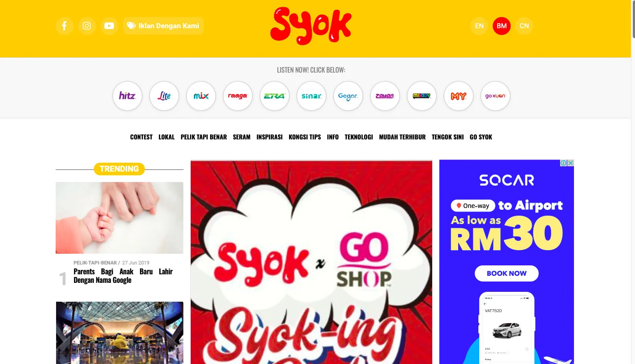
Task: Open the TEKNOLOGI category
Action: (359, 137)
